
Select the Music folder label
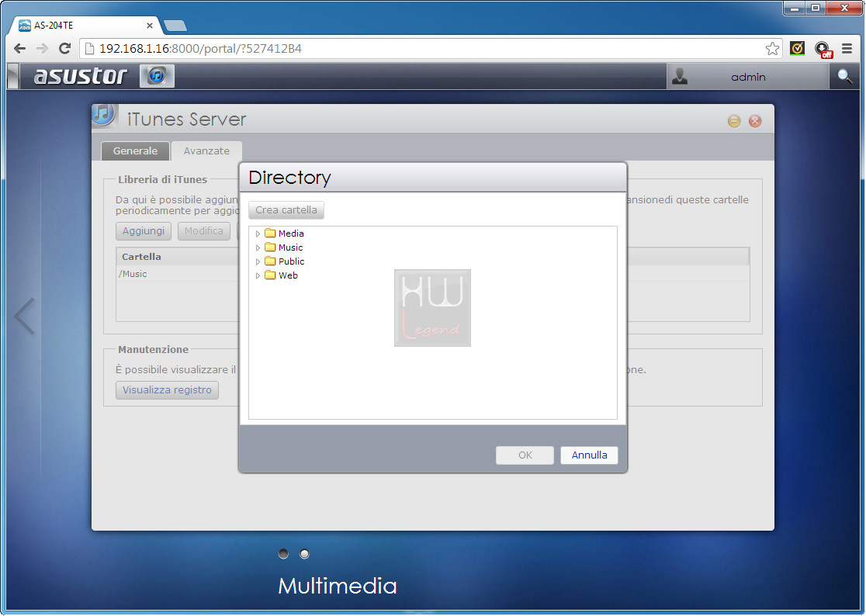[290, 247]
